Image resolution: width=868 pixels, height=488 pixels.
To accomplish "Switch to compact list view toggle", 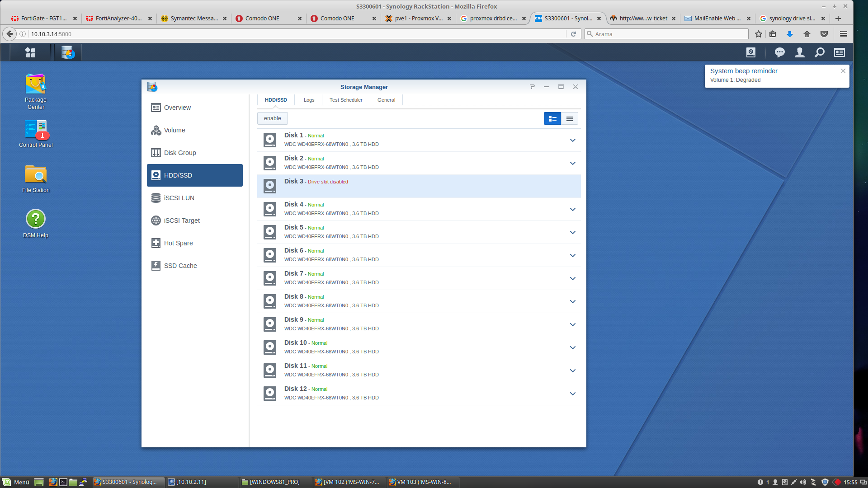I will point(569,118).
